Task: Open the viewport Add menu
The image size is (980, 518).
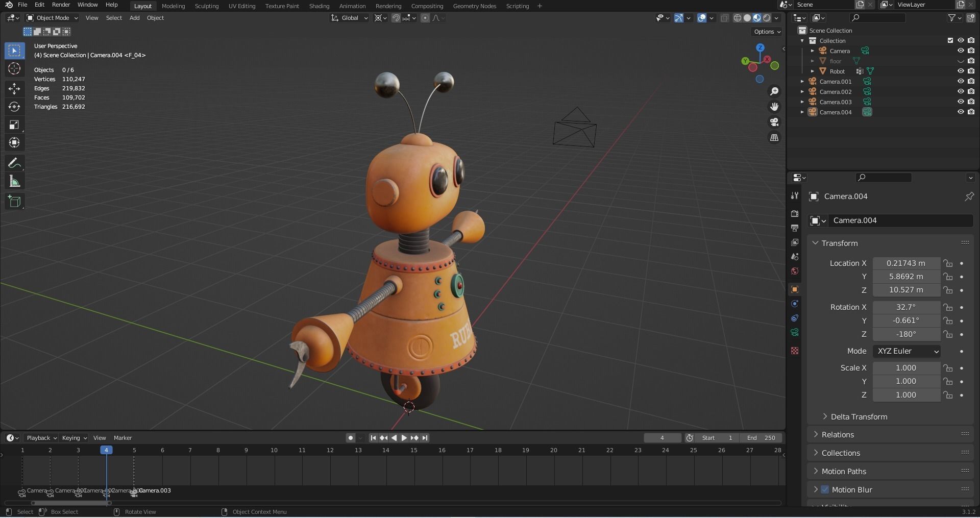Action: 134,18
